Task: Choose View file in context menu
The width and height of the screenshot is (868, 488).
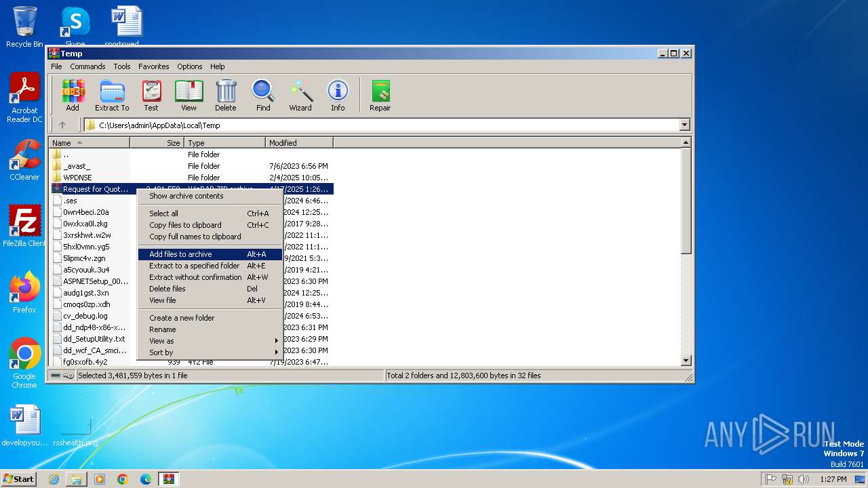Action: [210, 300]
